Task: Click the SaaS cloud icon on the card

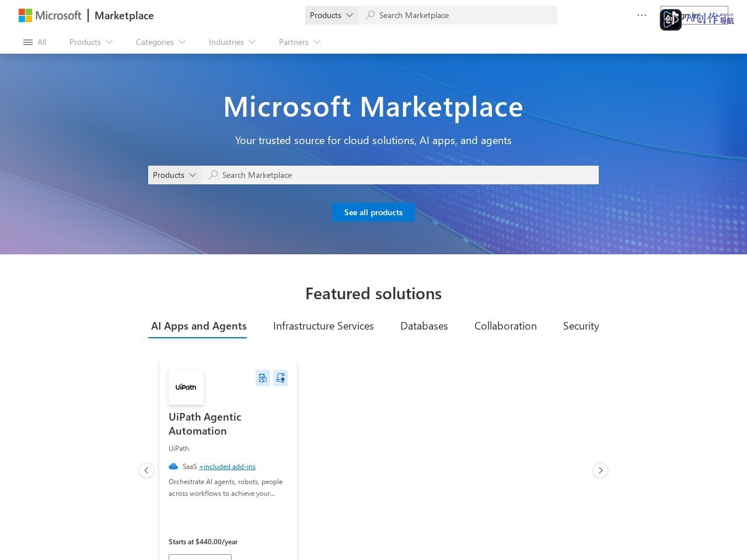Action: point(173,466)
